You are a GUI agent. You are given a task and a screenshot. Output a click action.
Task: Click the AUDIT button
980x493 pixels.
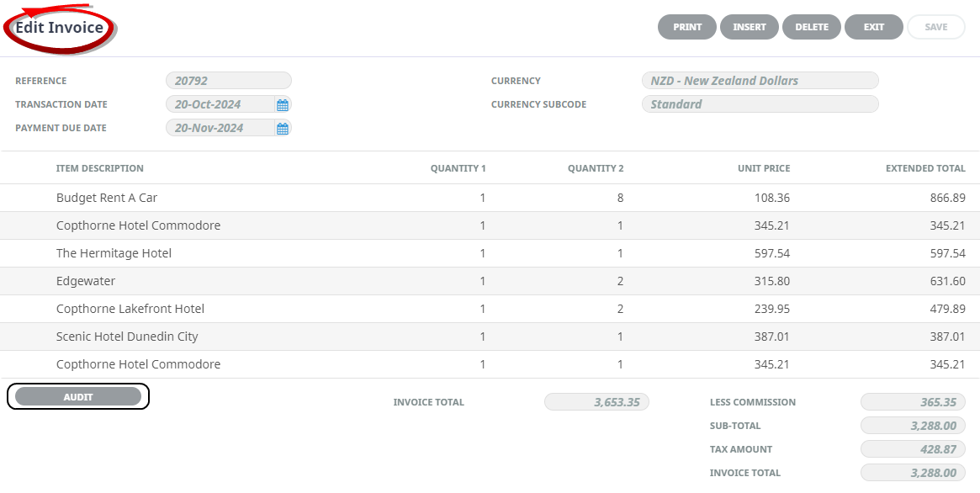[x=78, y=397]
